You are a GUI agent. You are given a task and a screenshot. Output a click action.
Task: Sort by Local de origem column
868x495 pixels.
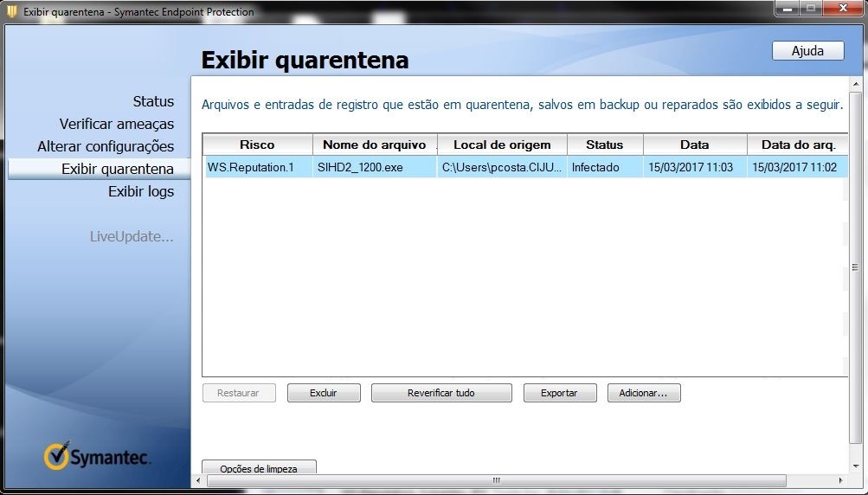pyautogui.click(x=502, y=145)
